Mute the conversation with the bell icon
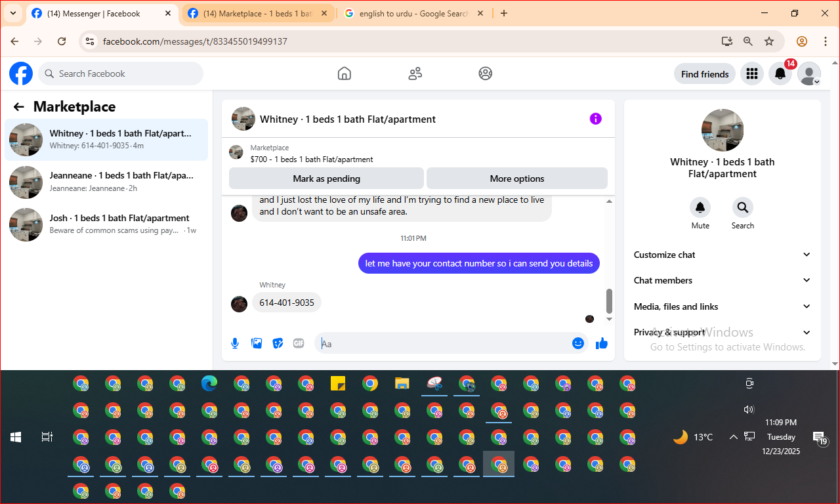This screenshot has height=504, width=840. 700,207
